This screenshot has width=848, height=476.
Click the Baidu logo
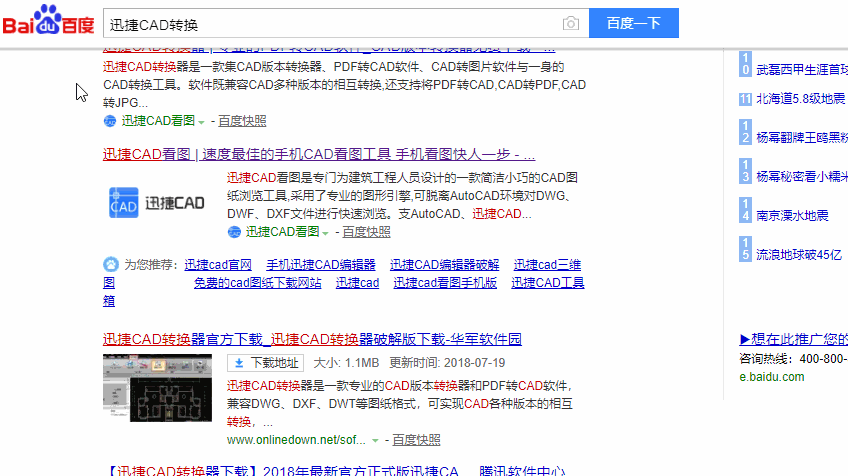coord(48,21)
